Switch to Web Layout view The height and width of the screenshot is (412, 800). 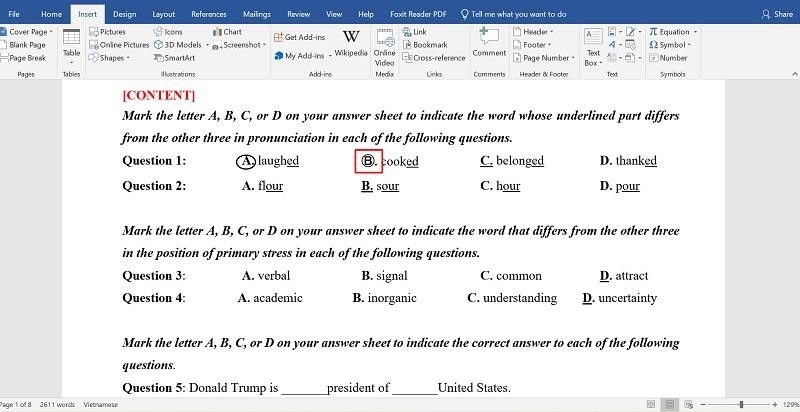pos(688,404)
